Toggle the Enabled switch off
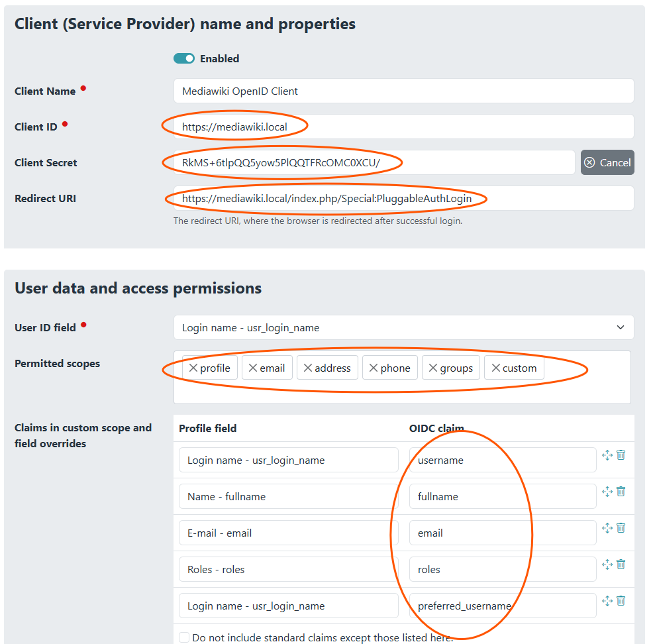 (x=184, y=58)
